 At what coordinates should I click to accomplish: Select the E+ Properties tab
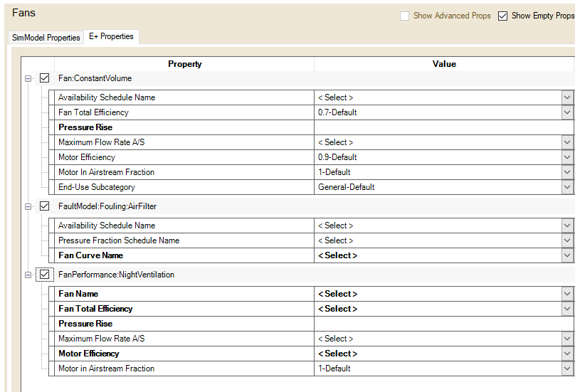click(111, 36)
